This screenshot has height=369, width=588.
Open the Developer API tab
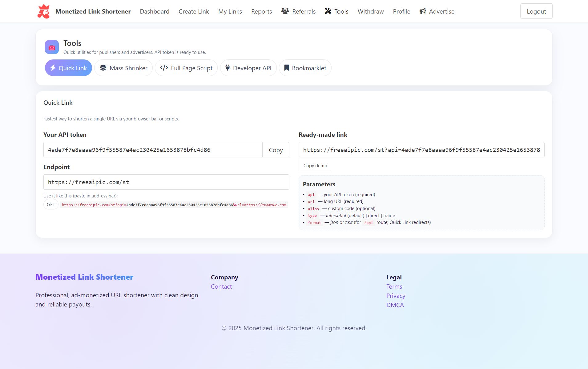click(x=248, y=68)
